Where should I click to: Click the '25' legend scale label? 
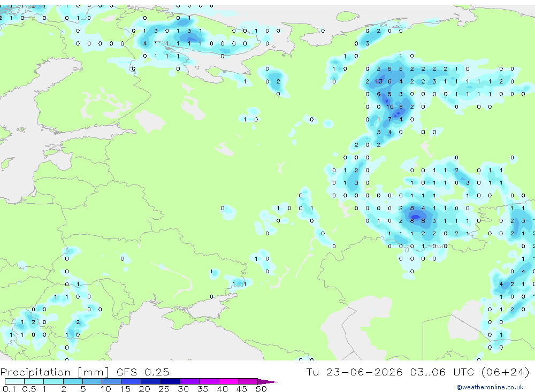pos(164,389)
